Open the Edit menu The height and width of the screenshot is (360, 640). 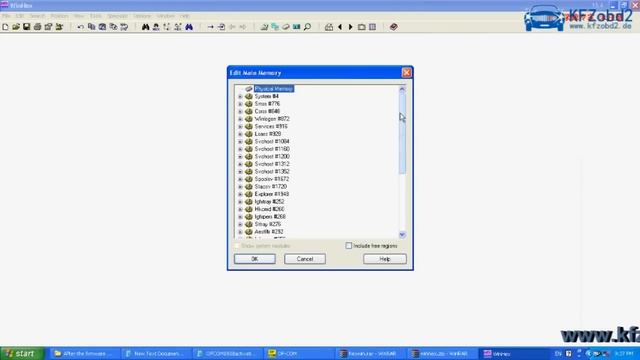pos(20,16)
